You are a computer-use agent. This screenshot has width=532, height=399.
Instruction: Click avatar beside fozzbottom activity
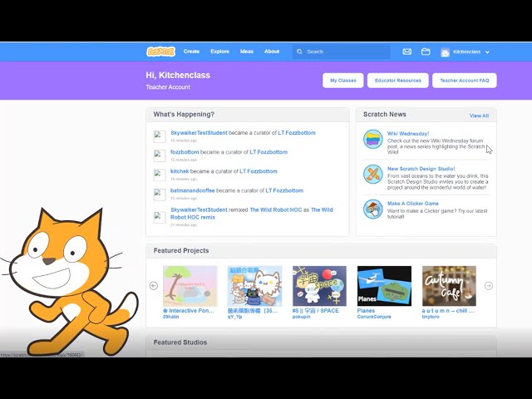click(x=160, y=155)
